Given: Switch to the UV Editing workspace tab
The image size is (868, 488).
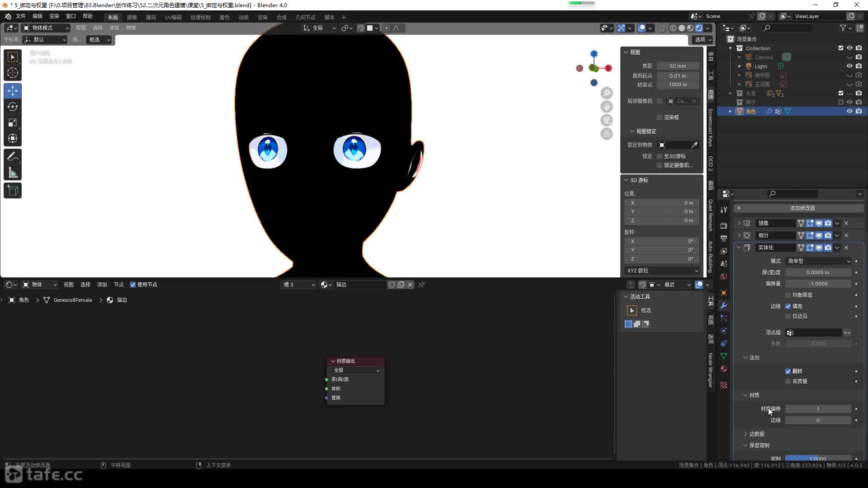Looking at the screenshot, I should [x=173, y=17].
